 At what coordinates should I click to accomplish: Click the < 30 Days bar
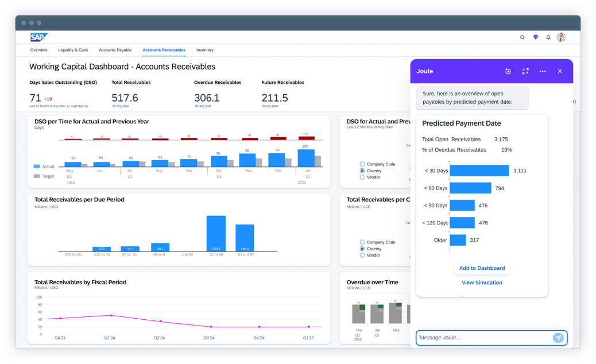(x=479, y=171)
